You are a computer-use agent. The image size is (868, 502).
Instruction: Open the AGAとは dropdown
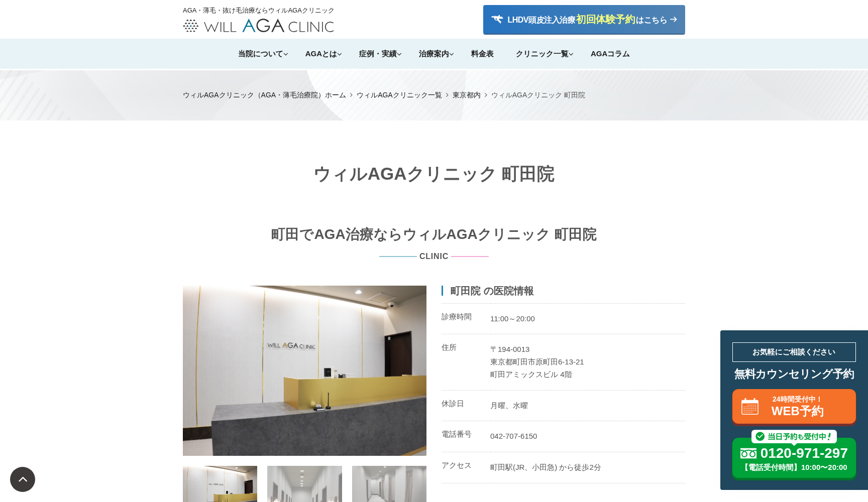tap(322, 54)
